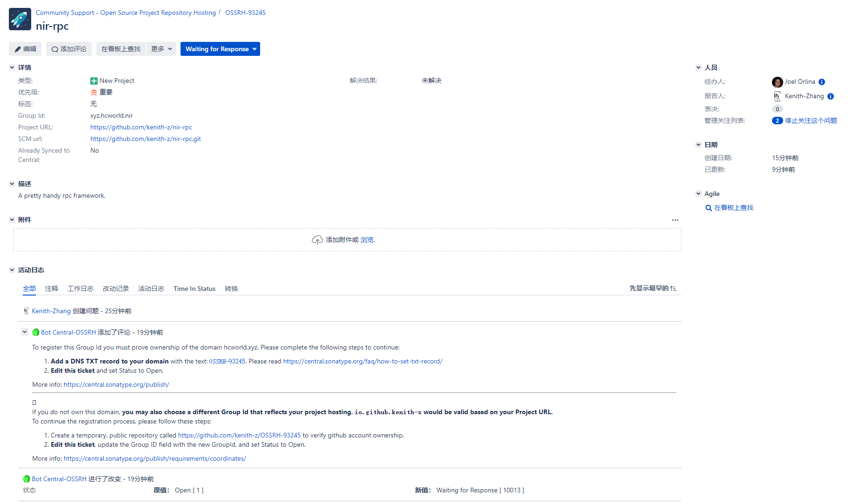866x504 pixels.
Task: Open Kenith-Zhang link in activity log
Action: point(51,311)
